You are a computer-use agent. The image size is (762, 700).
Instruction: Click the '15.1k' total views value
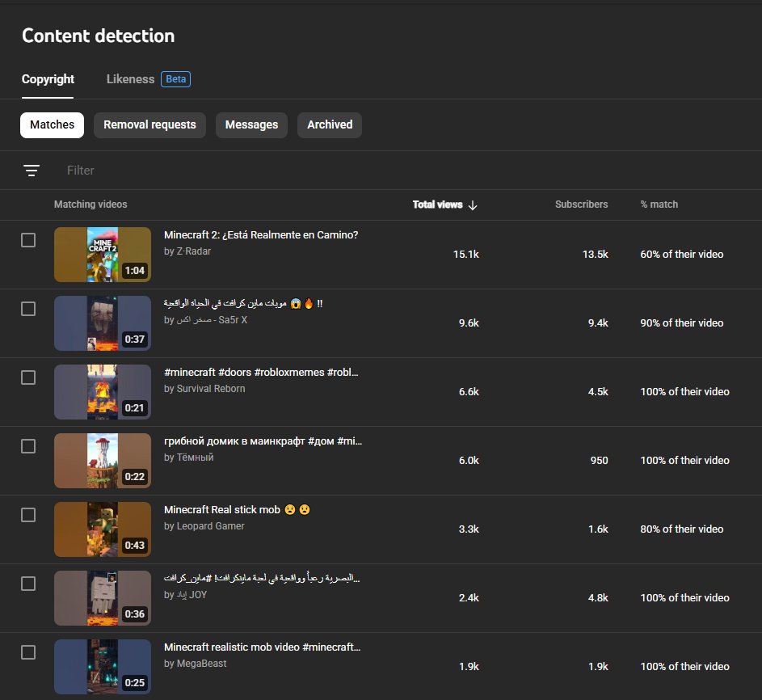coord(465,255)
